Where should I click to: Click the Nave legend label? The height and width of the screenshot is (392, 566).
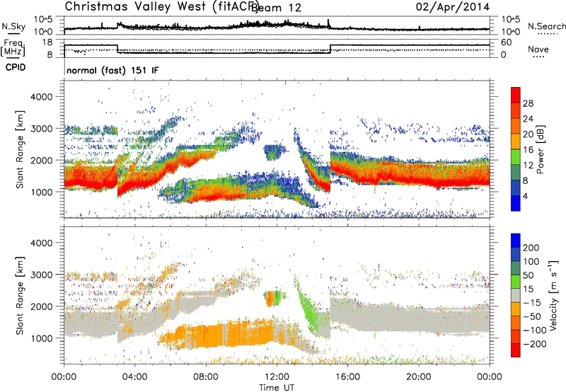[x=538, y=49]
